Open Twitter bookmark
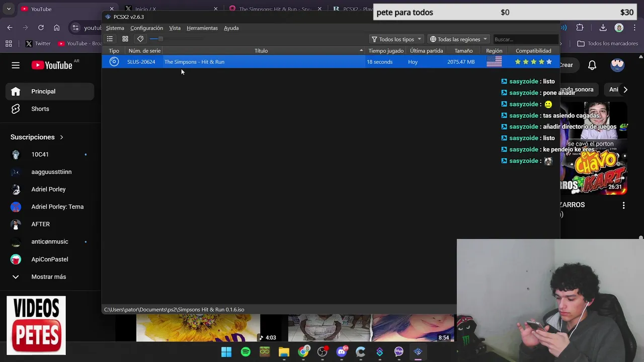This screenshot has width=644, height=362. tap(38, 44)
